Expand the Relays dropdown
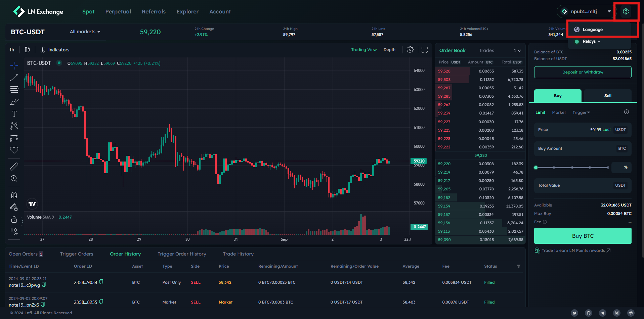Viewport: 644px width, 319px height. 591,41
